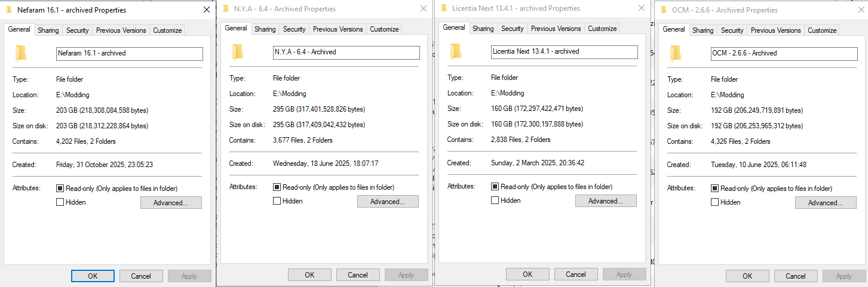This screenshot has height=287, width=868.
Task: Open the Security tab in the Nefaram 16.1 properties
Action: 78,30
